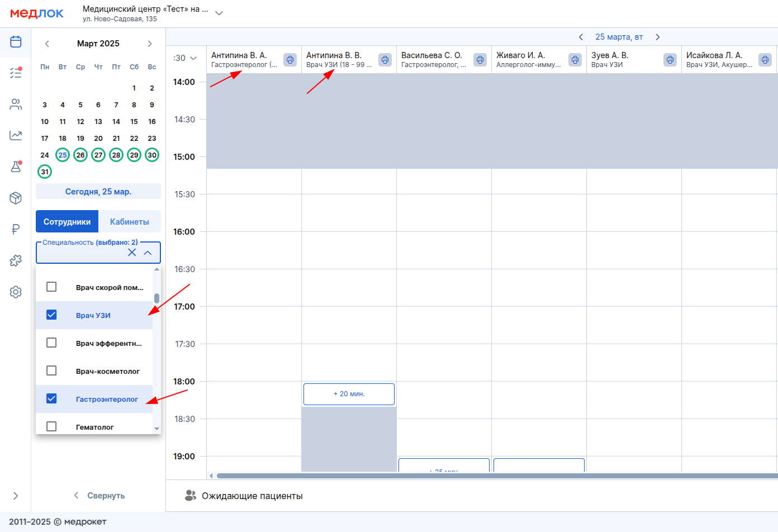The width and height of the screenshot is (778, 532).
Task: Open the laboratory flask sidebar icon
Action: [16, 167]
